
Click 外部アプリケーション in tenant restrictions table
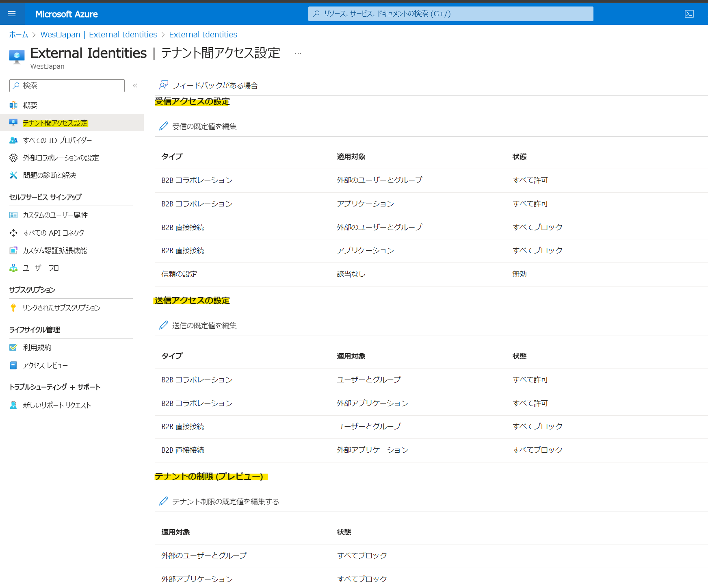[x=197, y=579]
